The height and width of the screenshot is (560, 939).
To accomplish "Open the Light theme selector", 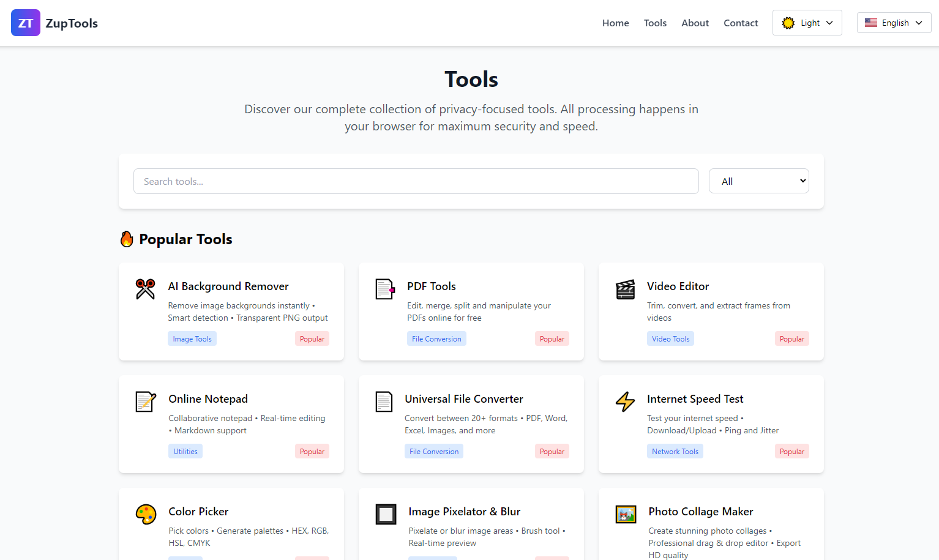I will click(x=807, y=22).
